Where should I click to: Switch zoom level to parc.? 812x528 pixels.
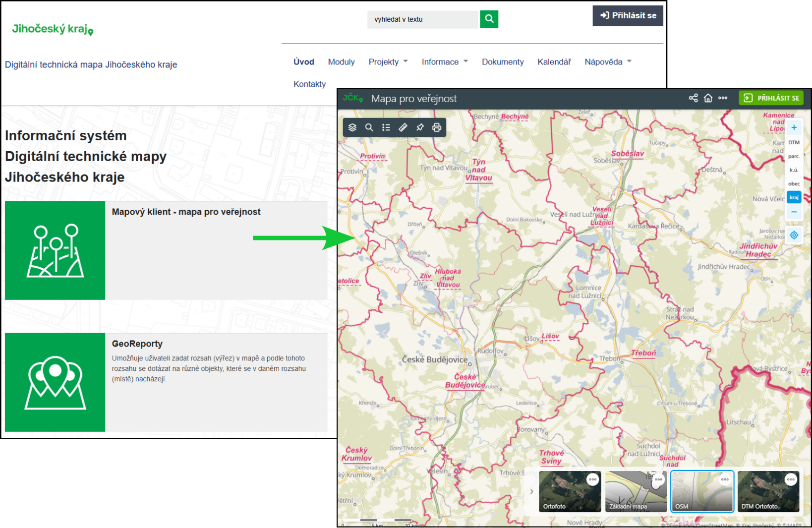[794, 156]
